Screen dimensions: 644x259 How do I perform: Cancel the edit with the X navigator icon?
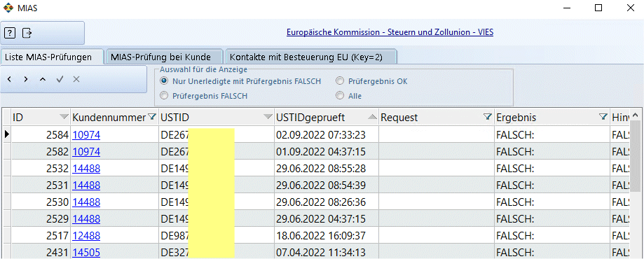(76, 79)
